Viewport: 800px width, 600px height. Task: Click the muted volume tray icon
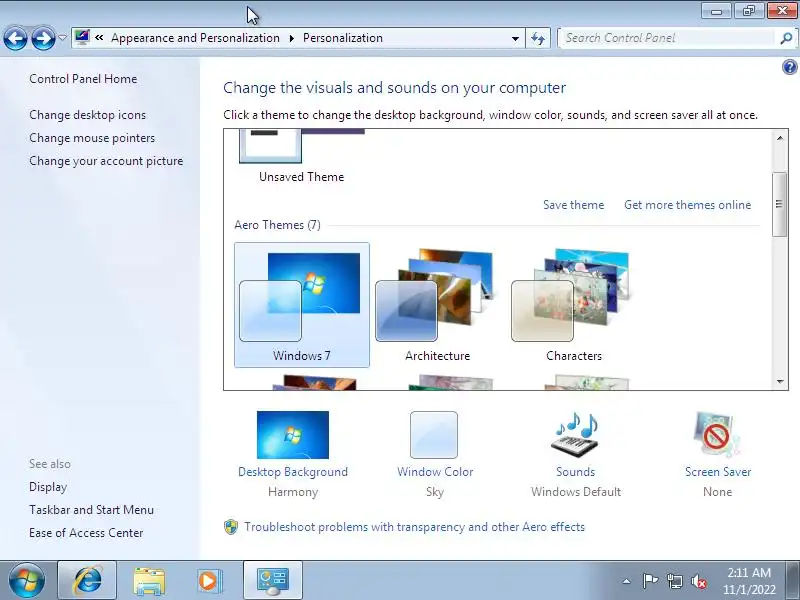coord(699,581)
